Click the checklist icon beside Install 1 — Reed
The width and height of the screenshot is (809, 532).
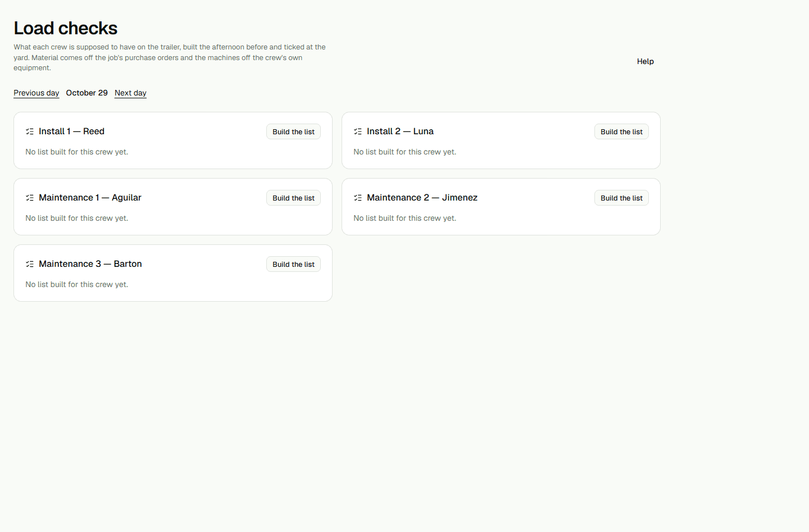tap(30, 131)
